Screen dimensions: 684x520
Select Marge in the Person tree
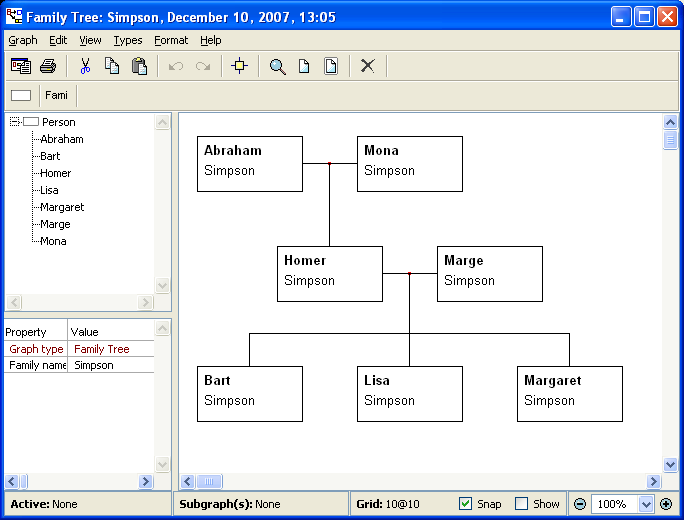click(55, 224)
